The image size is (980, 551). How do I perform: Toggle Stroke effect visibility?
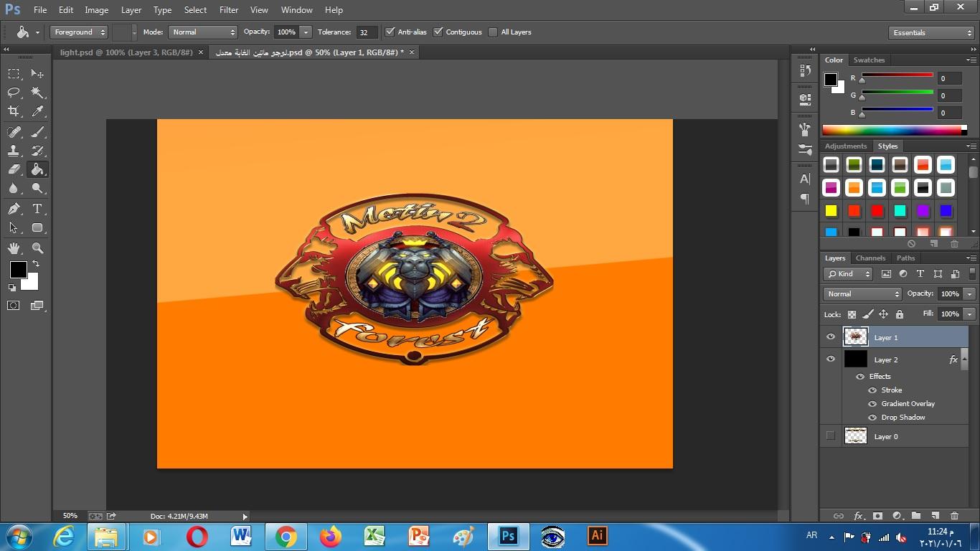(872, 390)
